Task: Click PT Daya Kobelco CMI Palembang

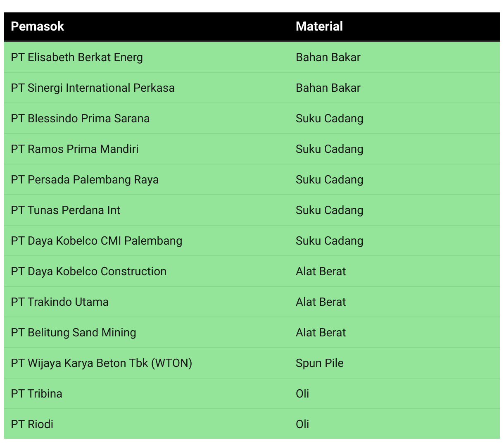Action: click(x=97, y=241)
